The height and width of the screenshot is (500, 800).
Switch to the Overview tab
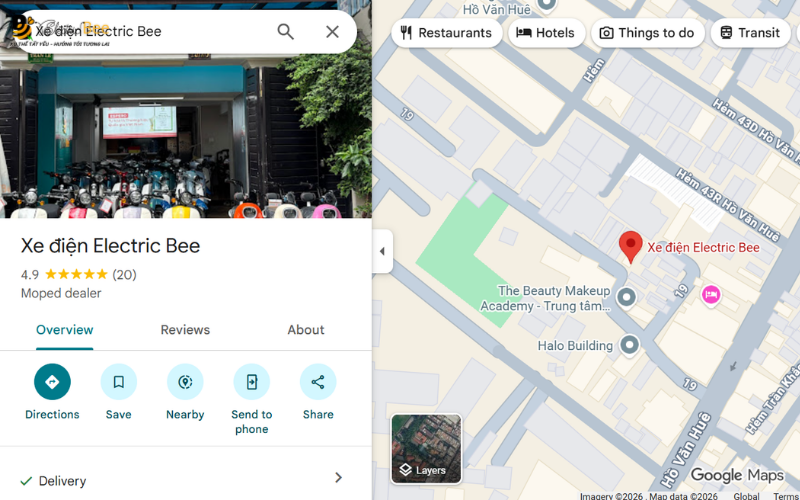click(65, 330)
